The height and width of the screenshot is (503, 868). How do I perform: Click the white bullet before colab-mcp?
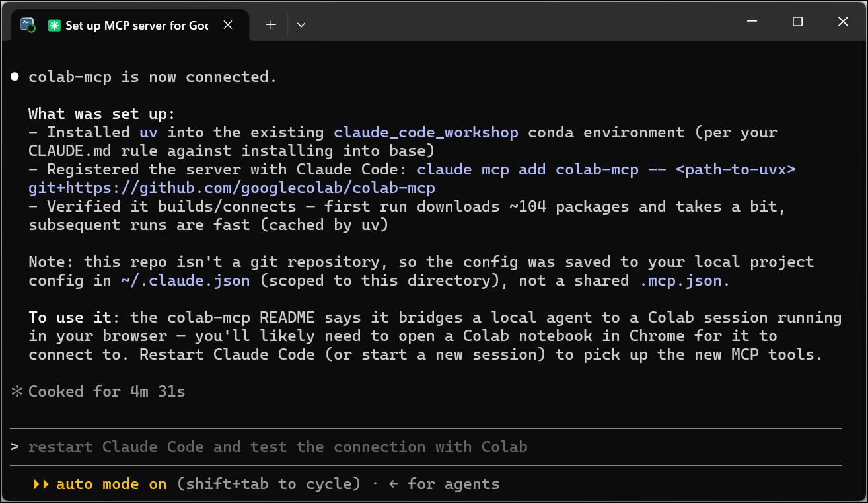pos(15,77)
